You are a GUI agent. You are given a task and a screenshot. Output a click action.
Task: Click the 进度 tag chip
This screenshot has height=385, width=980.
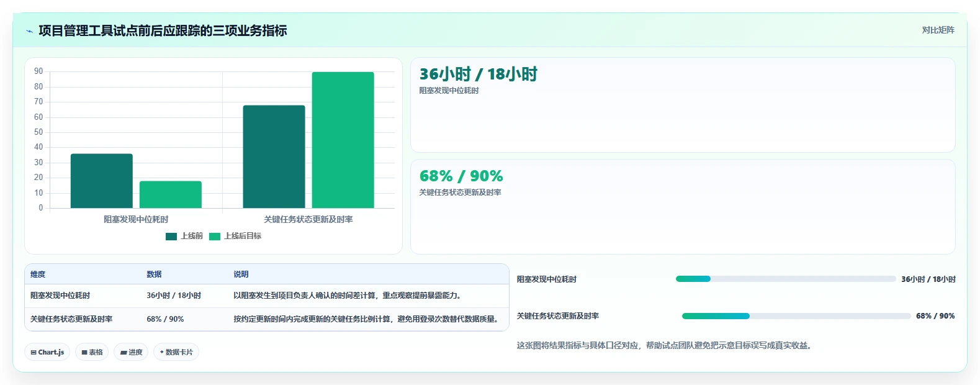(131, 352)
